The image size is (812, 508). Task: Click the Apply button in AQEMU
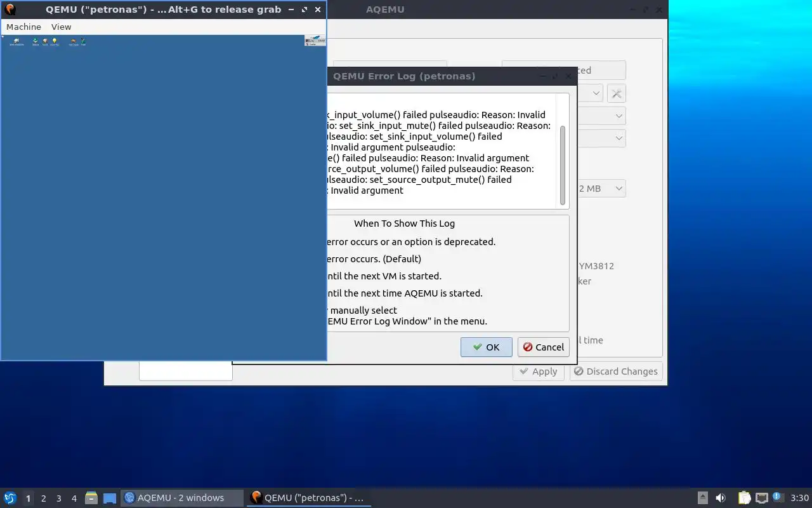(x=538, y=371)
